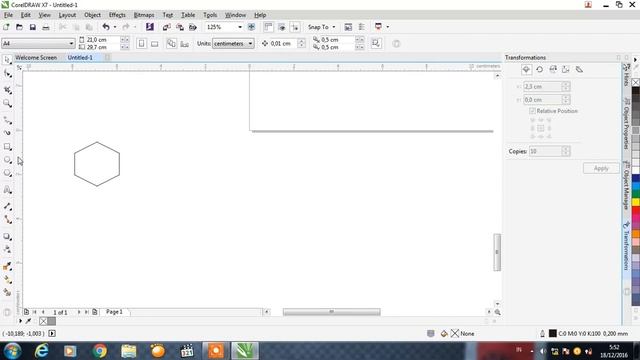Select the Drop Shadow tool
This screenshot has height=360, width=640.
[x=7, y=237]
